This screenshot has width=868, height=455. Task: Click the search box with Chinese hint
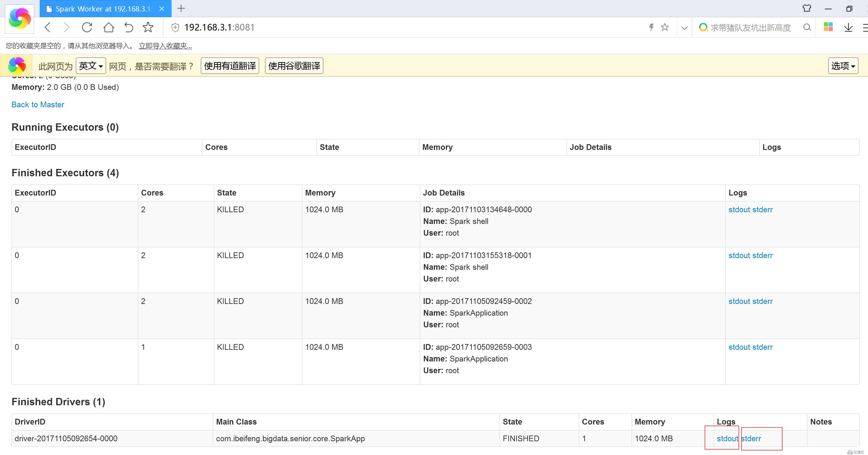750,28
